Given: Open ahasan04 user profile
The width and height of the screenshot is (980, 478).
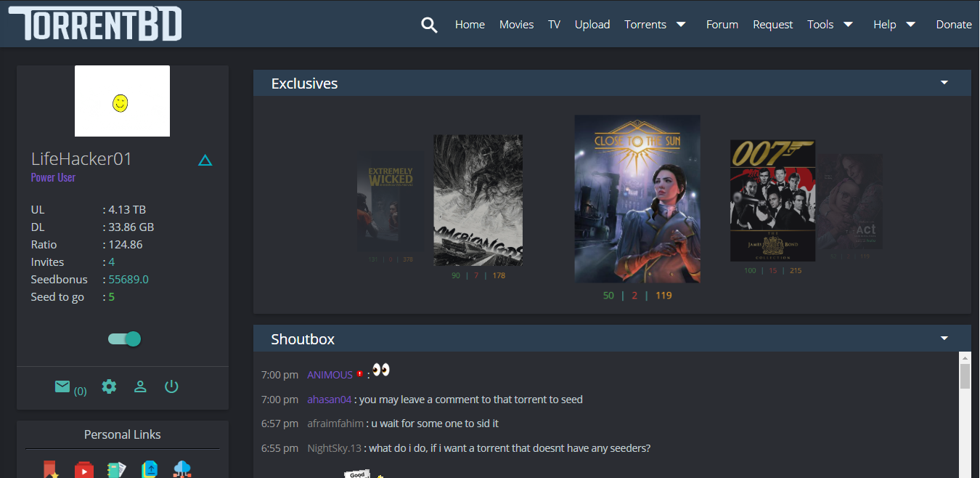Looking at the screenshot, I should click(x=330, y=400).
